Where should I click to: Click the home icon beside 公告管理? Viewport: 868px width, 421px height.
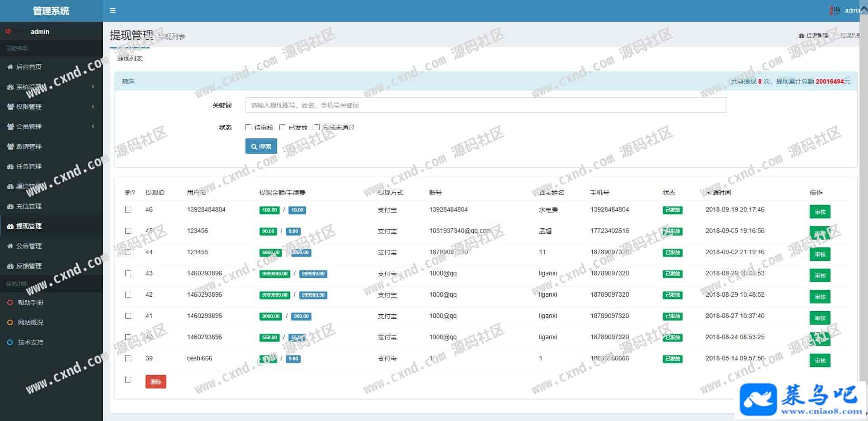[x=10, y=246]
